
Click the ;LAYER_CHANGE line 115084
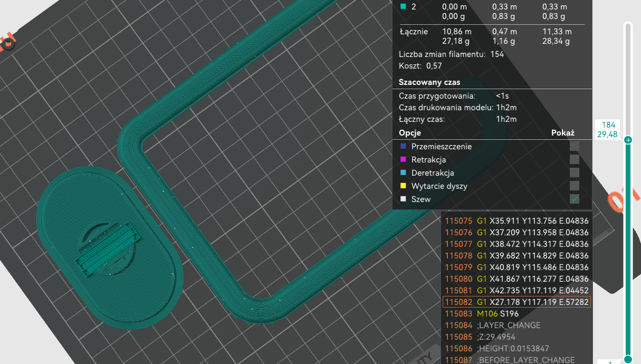click(x=509, y=325)
